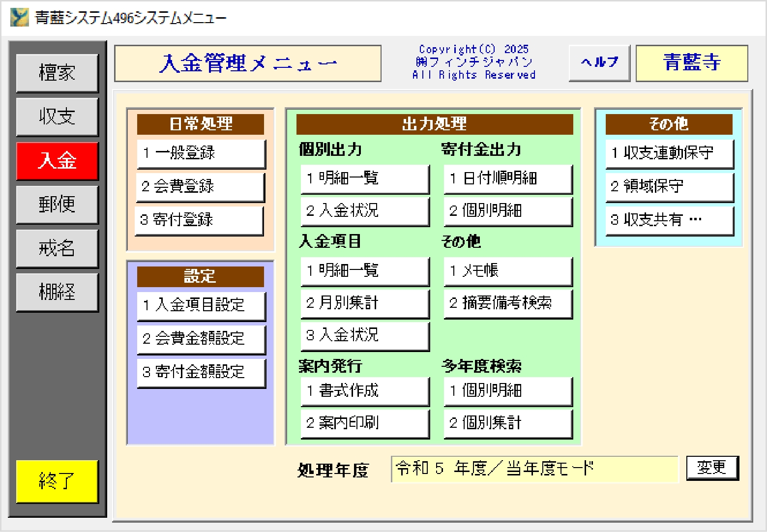Open 3 寄付登録 entry

point(199,220)
